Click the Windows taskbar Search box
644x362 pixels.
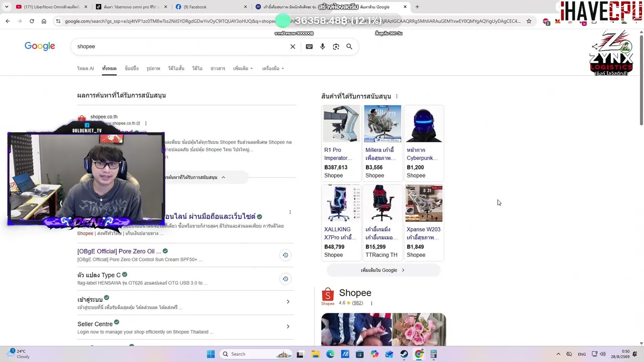click(x=256, y=354)
